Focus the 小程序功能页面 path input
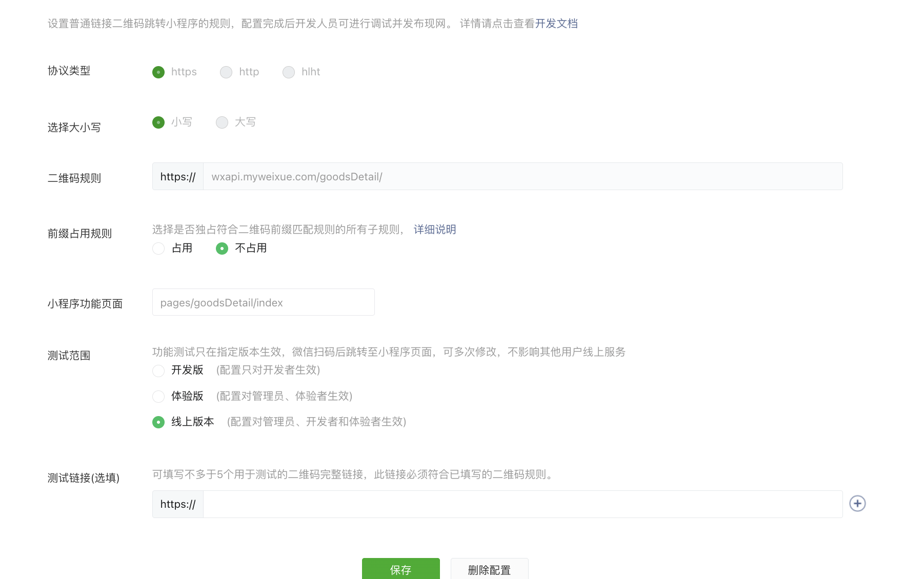The height and width of the screenshot is (579, 924). coord(264,302)
